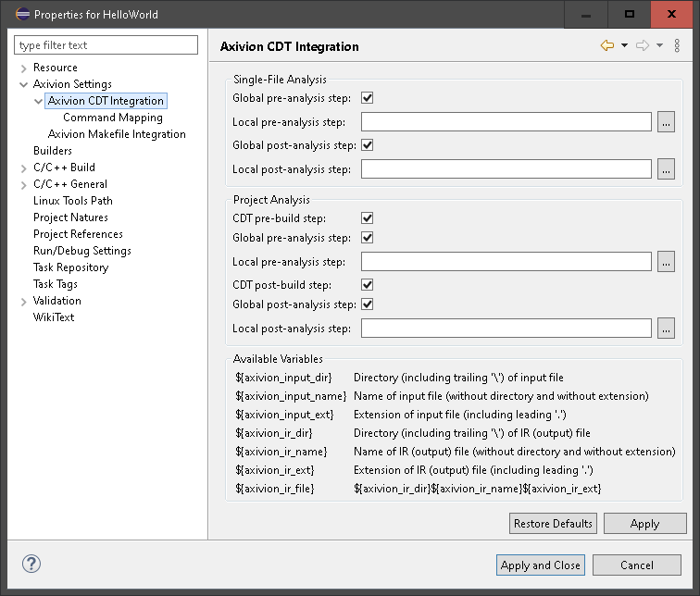Browse for Project Local post-analysis step
700x596 pixels.
666,329
